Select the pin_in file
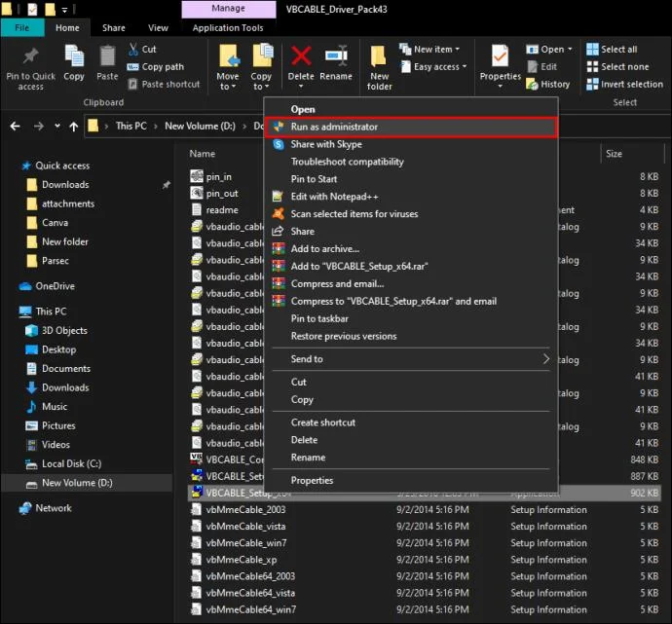Screen dimensions: 672x624 [x=218, y=177]
